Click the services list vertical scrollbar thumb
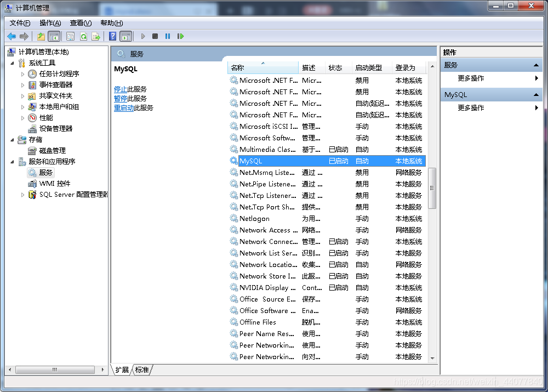 coord(432,188)
